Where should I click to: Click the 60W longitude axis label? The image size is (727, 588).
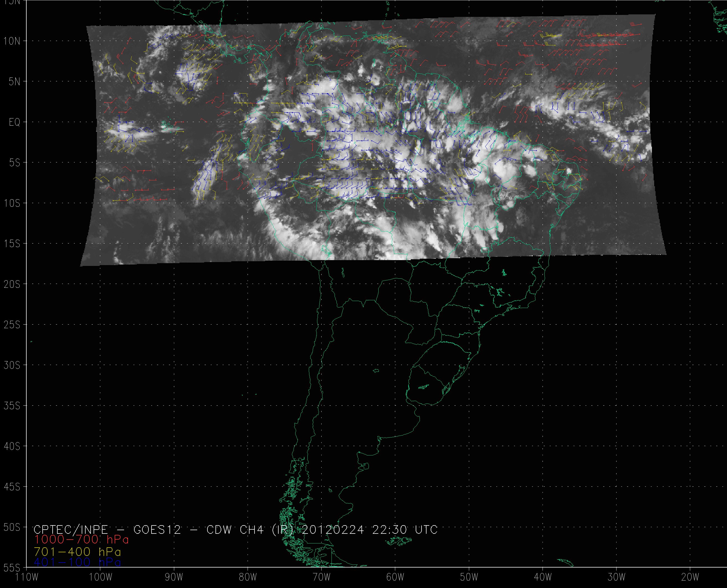click(395, 577)
